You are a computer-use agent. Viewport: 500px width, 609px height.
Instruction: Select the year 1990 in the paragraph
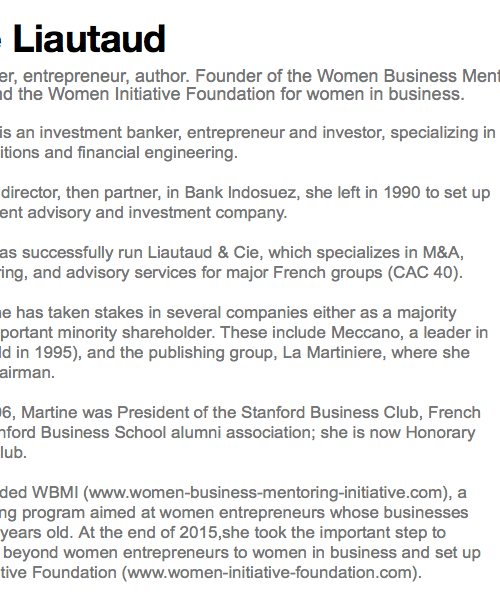pos(402,193)
